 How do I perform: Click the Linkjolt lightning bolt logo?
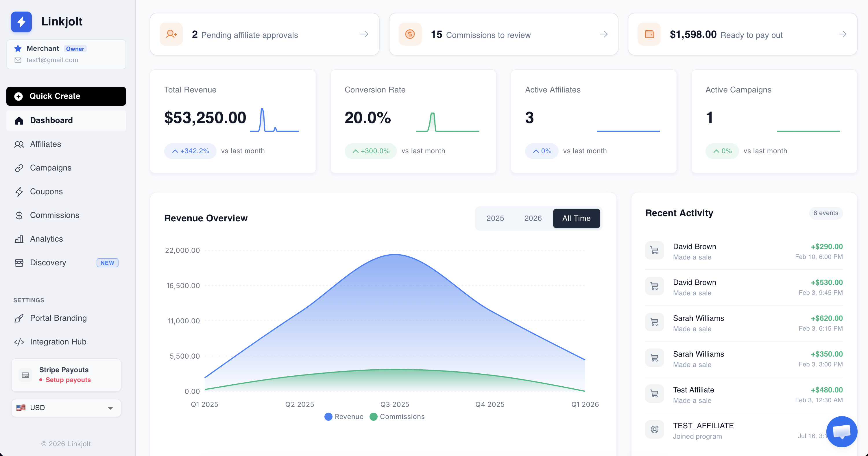coord(21,22)
